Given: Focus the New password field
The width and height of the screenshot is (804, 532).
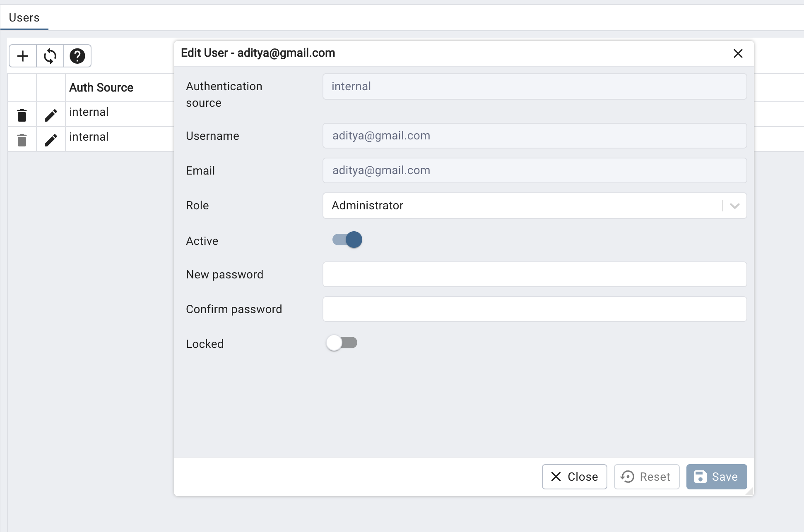Looking at the screenshot, I should [x=534, y=274].
